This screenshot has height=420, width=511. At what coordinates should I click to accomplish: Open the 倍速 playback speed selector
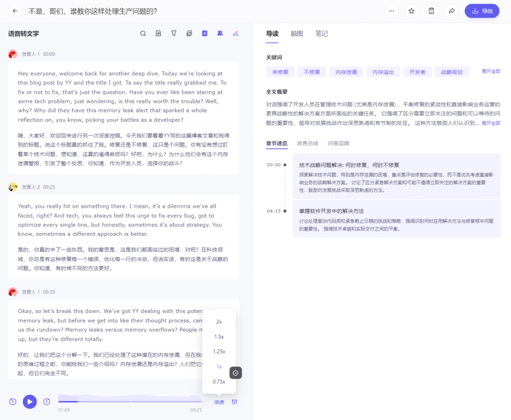point(219,402)
